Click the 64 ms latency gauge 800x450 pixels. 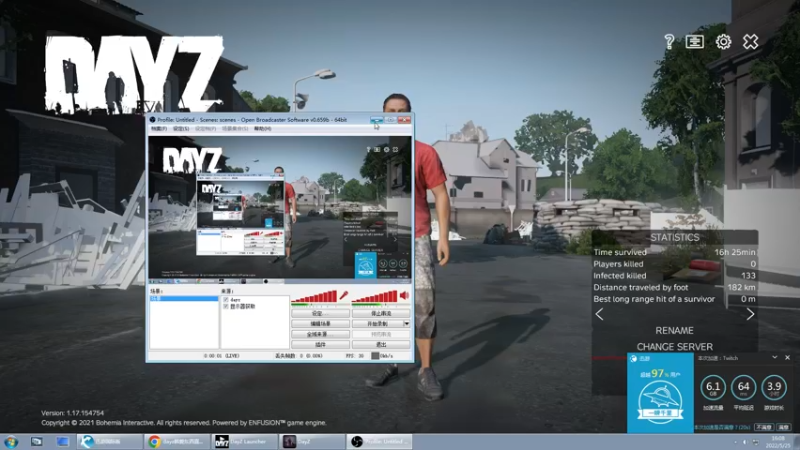(743, 388)
